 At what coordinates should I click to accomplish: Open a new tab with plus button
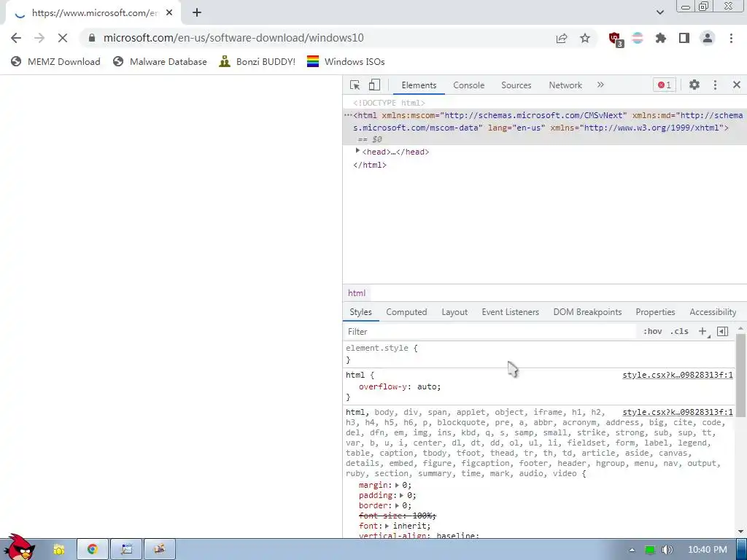(x=197, y=13)
